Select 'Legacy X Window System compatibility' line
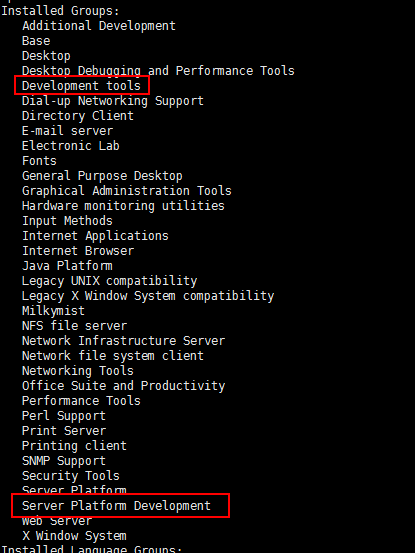This screenshot has width=415, height=553. pos(148,296)
